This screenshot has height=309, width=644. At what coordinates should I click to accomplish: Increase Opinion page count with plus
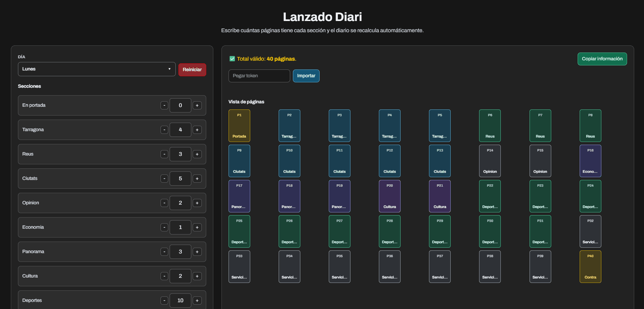coord(197,203)
